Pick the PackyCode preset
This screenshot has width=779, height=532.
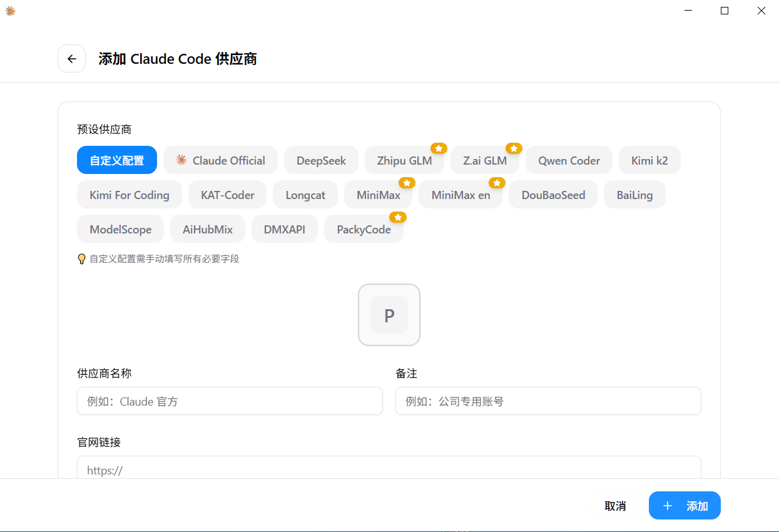[364, 229]
